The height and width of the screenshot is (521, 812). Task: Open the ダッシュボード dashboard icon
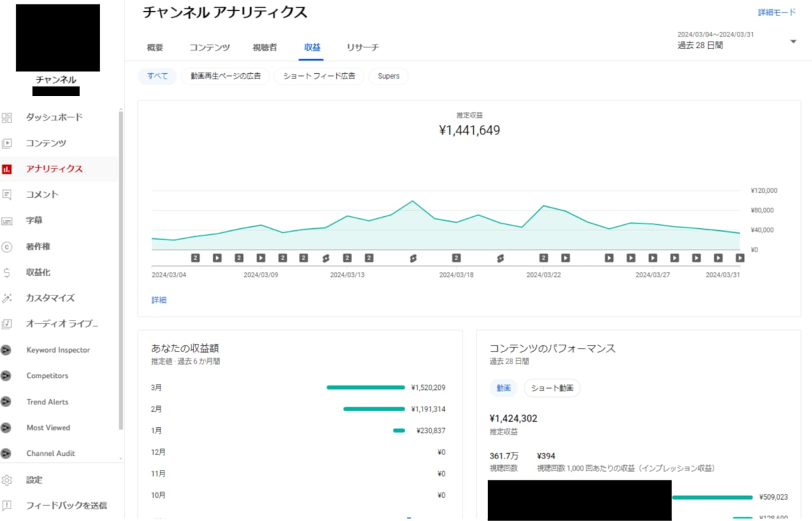click(7, 118)
